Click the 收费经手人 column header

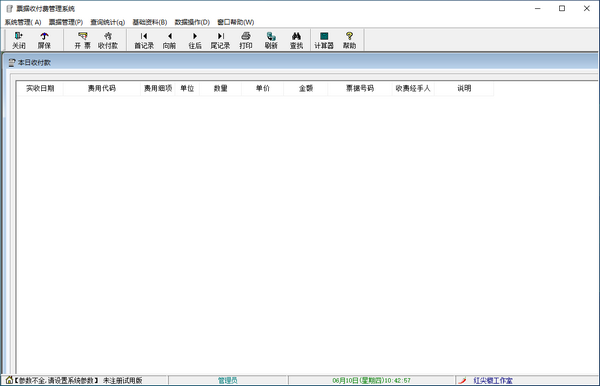click(x=413, y=88)
